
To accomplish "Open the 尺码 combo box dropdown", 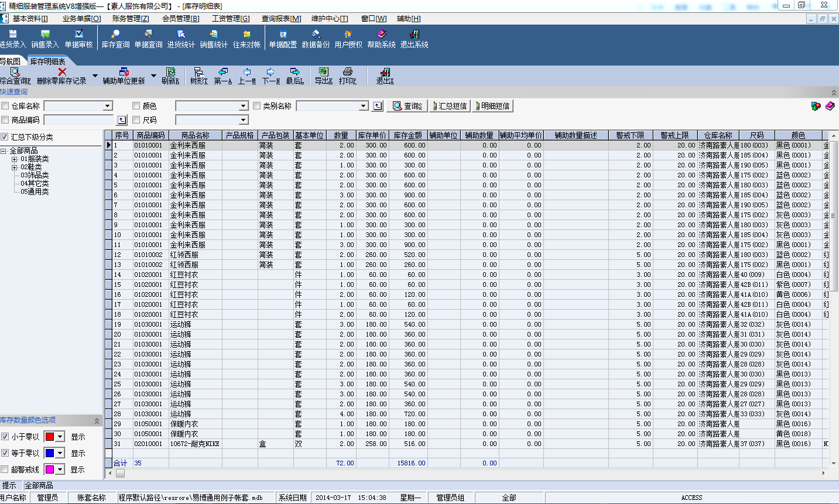I will [x=244, y=120].
